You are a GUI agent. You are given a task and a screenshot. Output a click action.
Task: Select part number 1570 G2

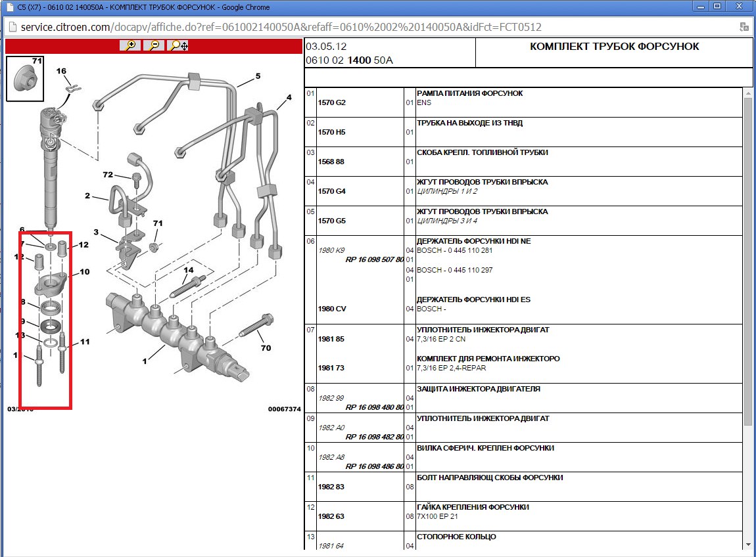331,103
